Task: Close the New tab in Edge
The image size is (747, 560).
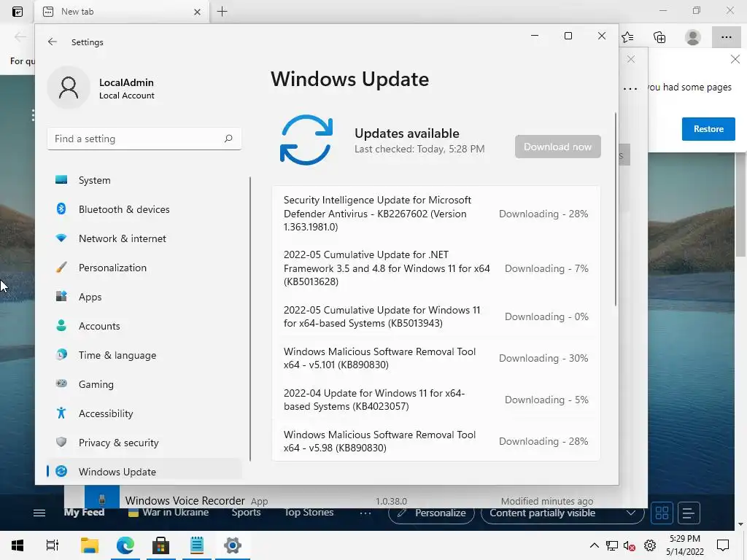Action: point(197,12)
